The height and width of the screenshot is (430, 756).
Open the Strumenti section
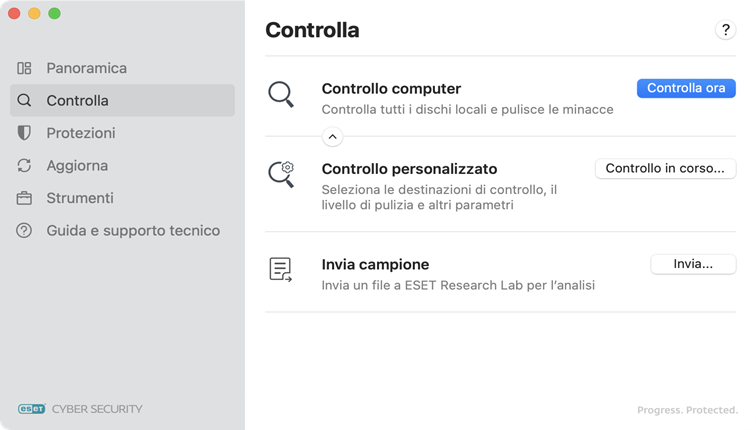pos(80,198)
